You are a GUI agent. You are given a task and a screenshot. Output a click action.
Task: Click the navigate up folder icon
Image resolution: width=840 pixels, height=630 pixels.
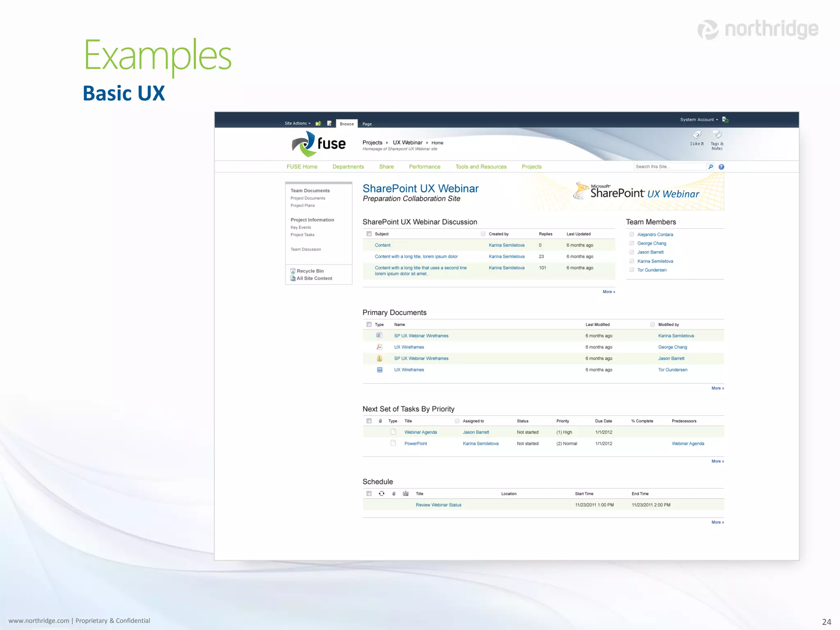(x=318, y=123)
